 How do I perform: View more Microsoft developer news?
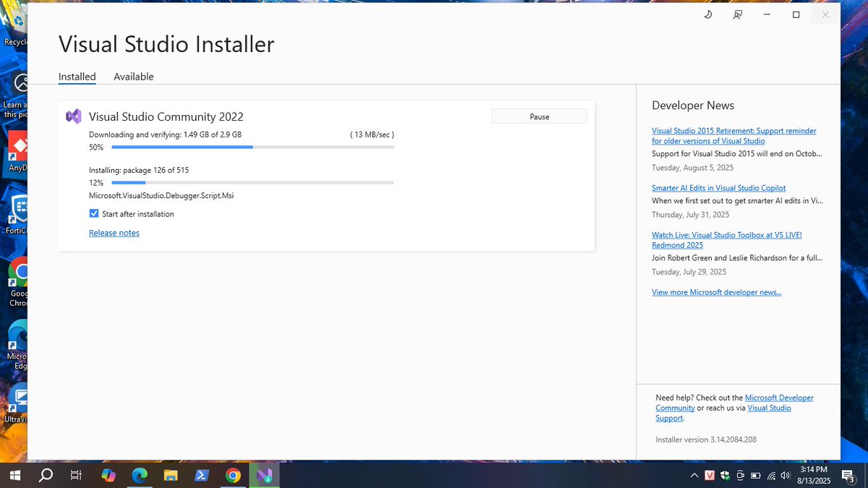pyautogui.click(x=716, y=292)
